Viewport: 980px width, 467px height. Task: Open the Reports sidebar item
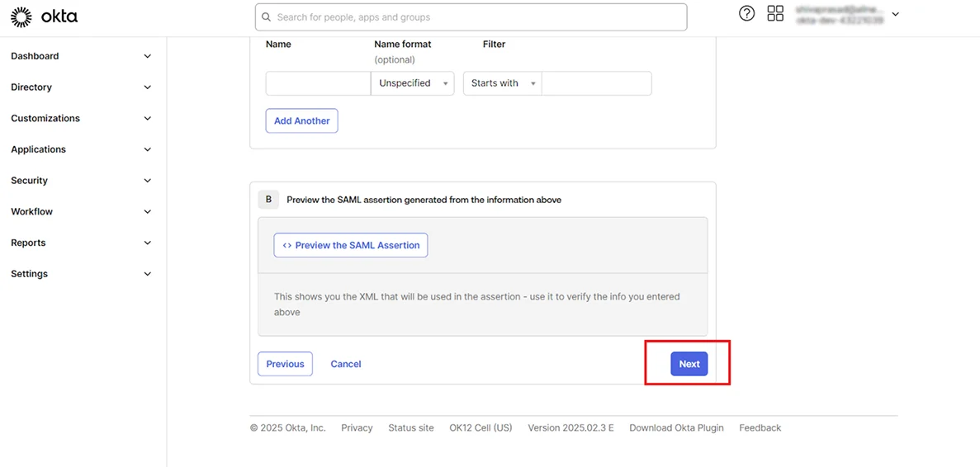click(29, 243)
